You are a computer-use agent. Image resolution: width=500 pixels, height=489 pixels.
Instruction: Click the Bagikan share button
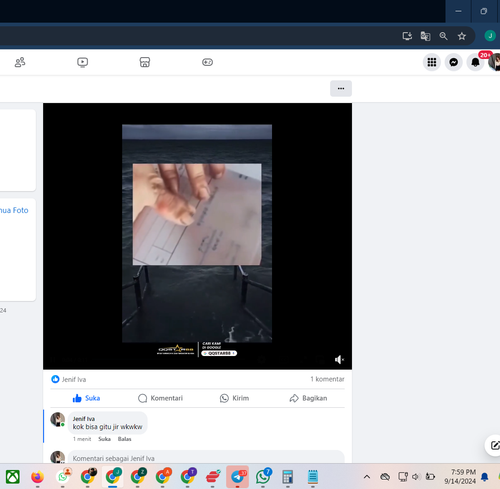pos(308,398)
